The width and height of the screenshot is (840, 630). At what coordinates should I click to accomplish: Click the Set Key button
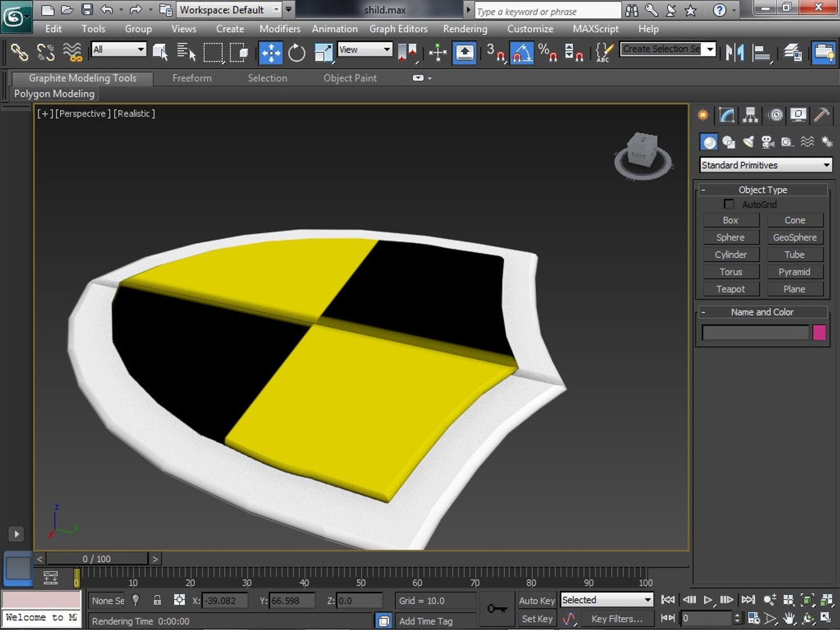click(537, 619)
